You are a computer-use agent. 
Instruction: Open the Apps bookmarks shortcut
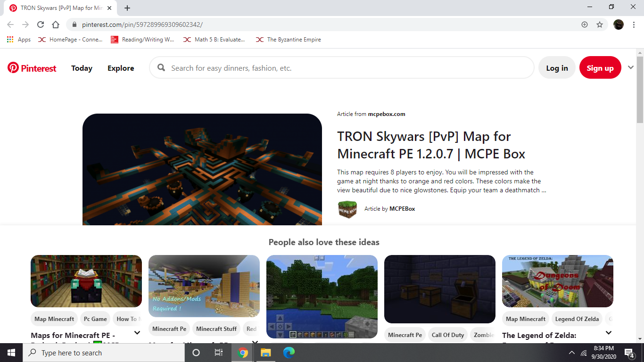pyautogui.click(x=19, y=40)
